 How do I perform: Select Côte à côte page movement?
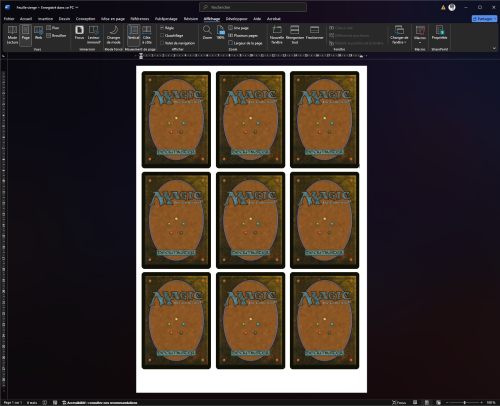tap(147, 35)
